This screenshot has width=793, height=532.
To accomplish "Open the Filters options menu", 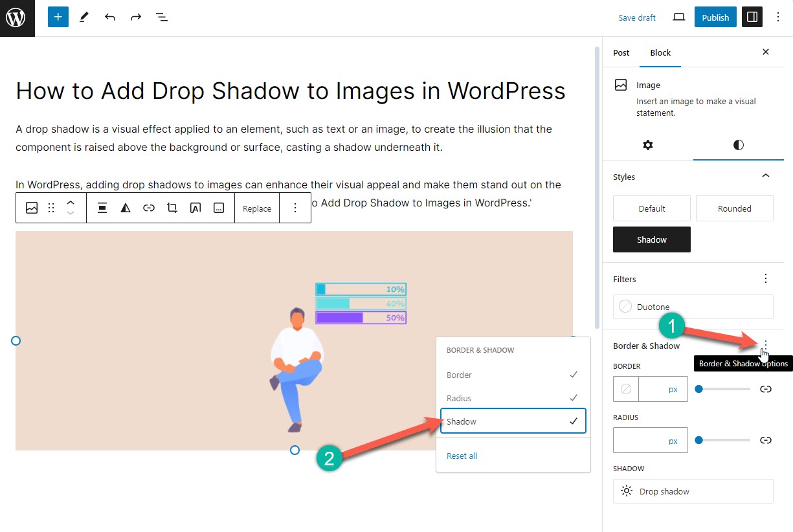I will pos(766,278).
